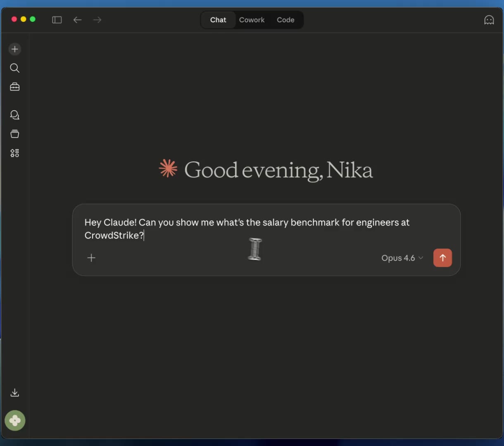Switch to the Code tab
Screen dimensions: 504x446
click(x=285, y=20)
